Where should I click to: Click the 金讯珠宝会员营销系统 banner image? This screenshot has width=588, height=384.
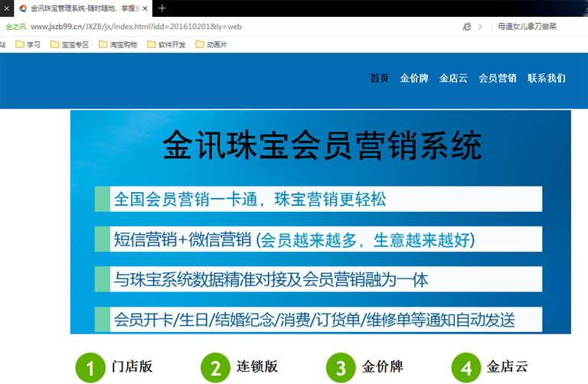pos(320,222)
